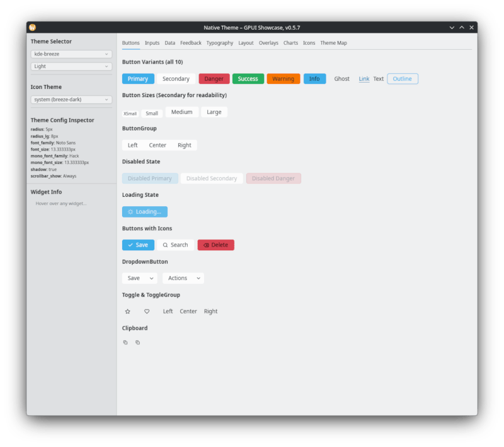The width and height of the screenshot is (504, 447).
Task: Open the kde-breeze theme dropdown
Action: pyautogui.click(x=71, y=54)
